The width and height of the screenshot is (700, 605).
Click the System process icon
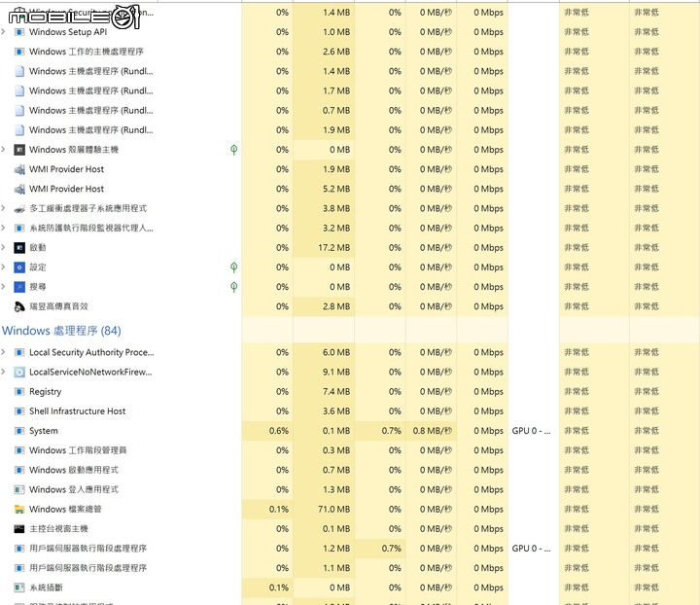19,431
